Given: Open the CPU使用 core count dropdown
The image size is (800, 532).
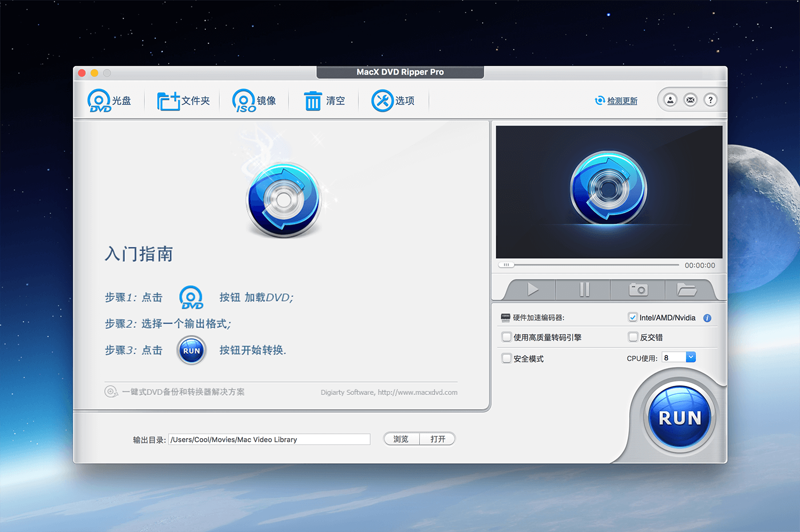Looking at the screenshot, I should pyautogui.click(x=691, y=357).
